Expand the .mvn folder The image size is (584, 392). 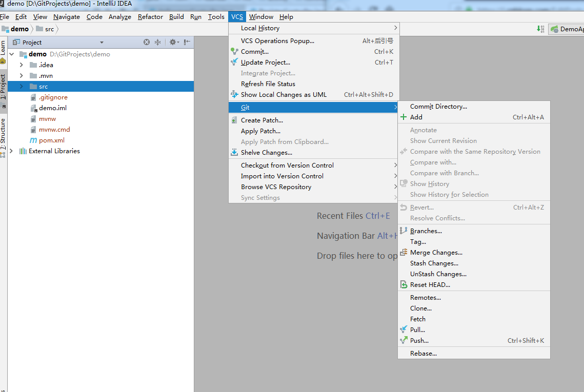[x=21, y=75]
